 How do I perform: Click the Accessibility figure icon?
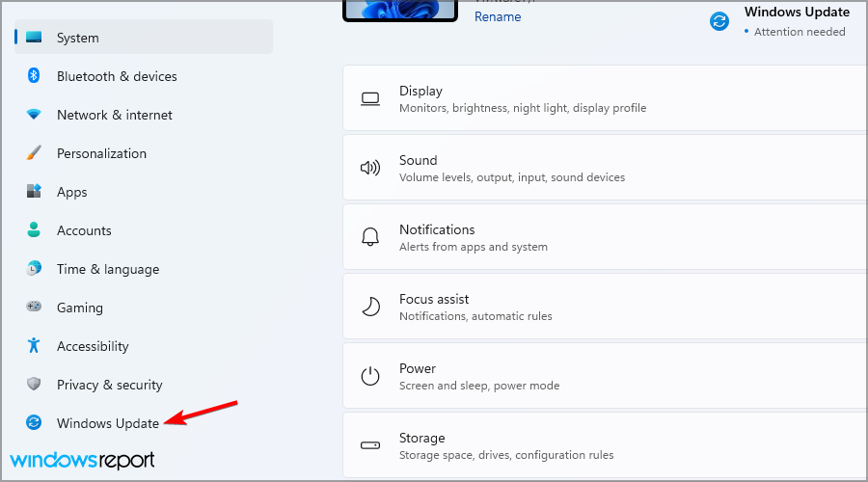point(34,345)
